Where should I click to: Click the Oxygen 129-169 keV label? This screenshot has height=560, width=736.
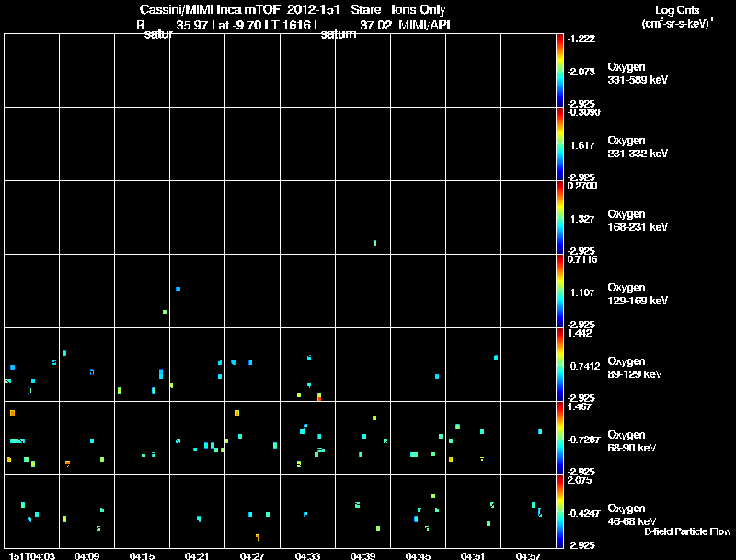point(638,294)
